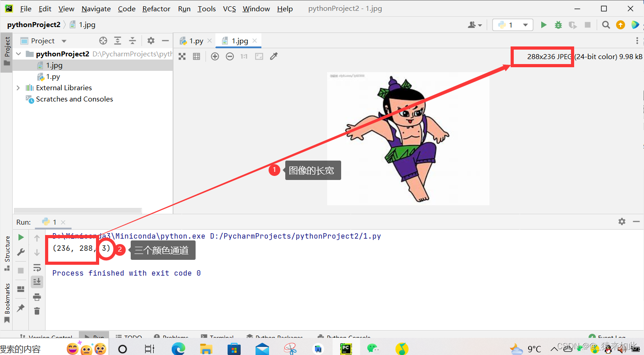Open the File menu

[x=26, y=9]
